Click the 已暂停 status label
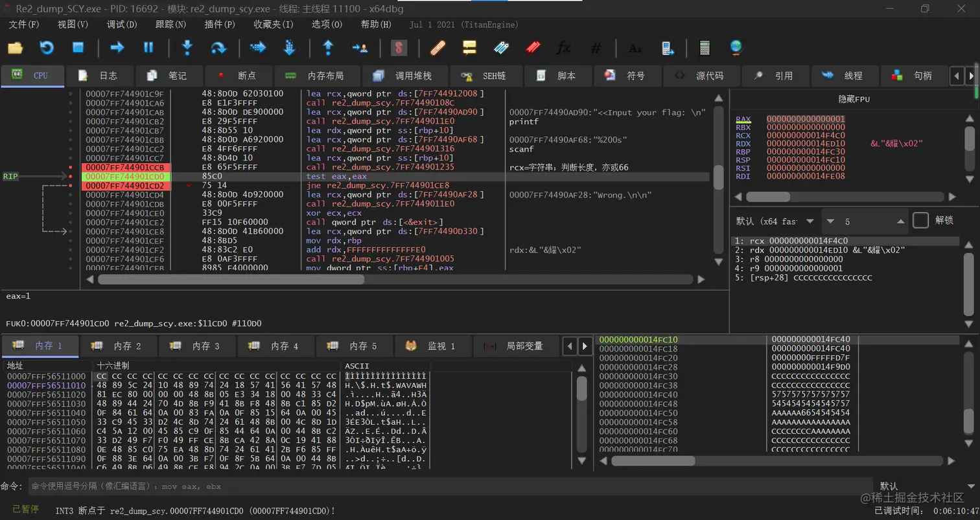The height and width of the screenshot is (520, 980). [x=26, y=510]
